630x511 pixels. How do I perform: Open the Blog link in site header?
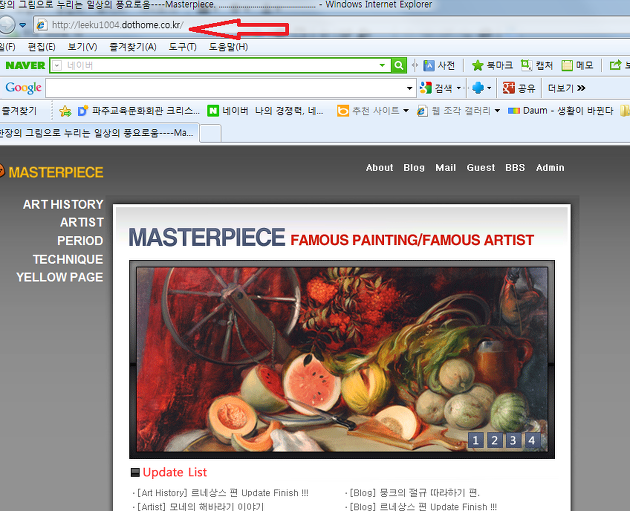(414, 168)
